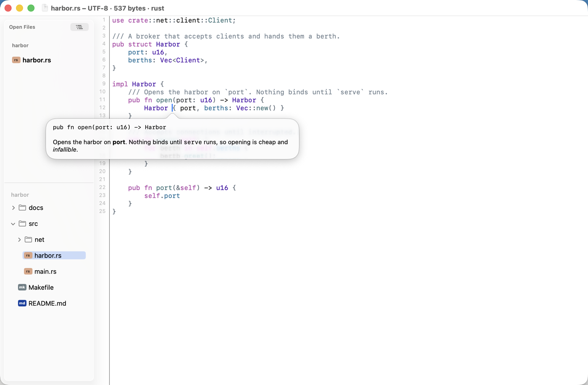Click 'pub struct Harbor {' in the editor
Image resolution: width=588 pixels, height=385 pixels.
(150, 44)
